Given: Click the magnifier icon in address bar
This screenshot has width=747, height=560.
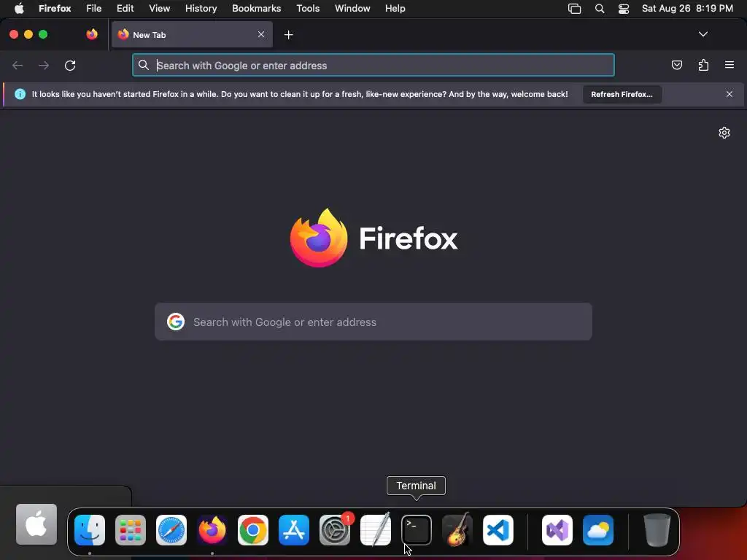Looking at the screenshot, I should pyautogui.click(x=144, y=65).
